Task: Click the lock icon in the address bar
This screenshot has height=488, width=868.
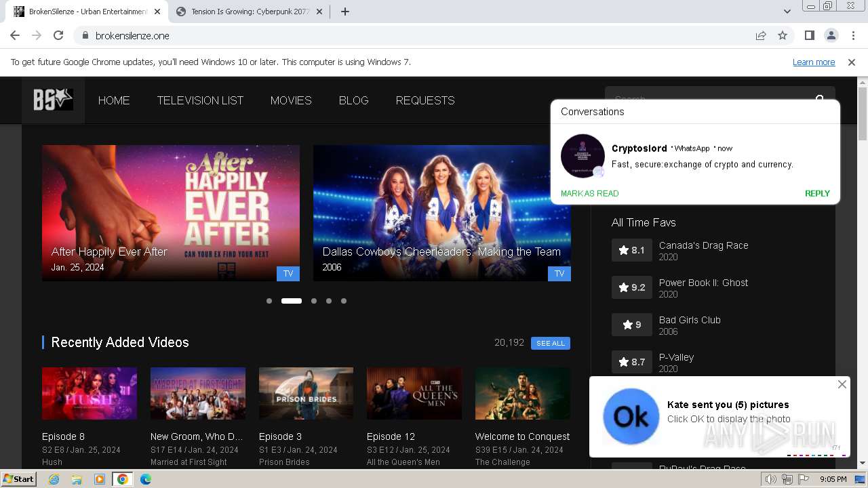Action: 85,36
